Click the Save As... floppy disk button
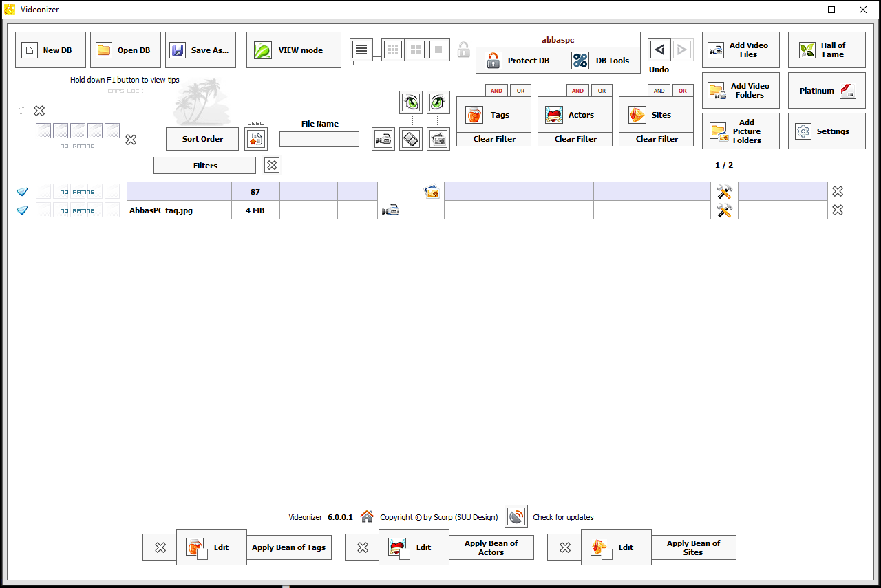This screenshot has width=881, height=588. (200, 50)
